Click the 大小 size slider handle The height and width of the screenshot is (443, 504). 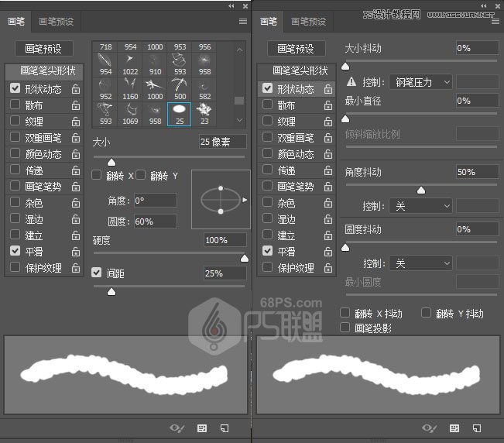pos(111,163)
